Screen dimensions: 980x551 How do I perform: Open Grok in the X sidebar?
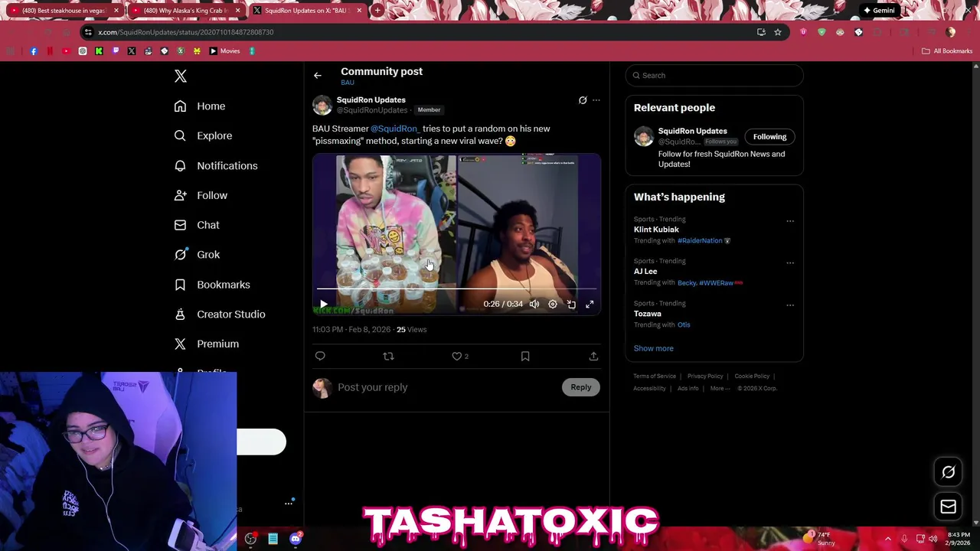click(196, 255)
